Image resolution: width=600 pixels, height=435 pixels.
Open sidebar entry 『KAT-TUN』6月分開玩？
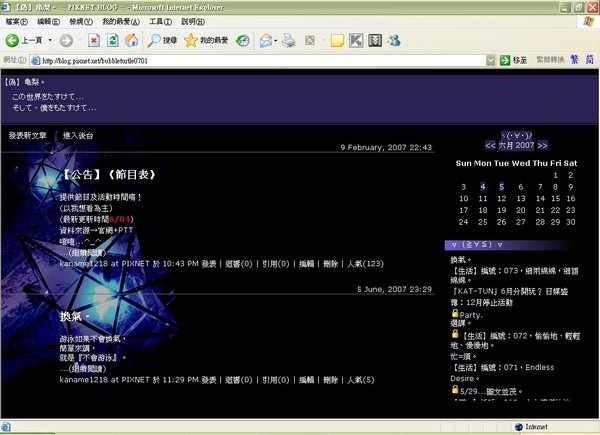click(x=509, y=297)
